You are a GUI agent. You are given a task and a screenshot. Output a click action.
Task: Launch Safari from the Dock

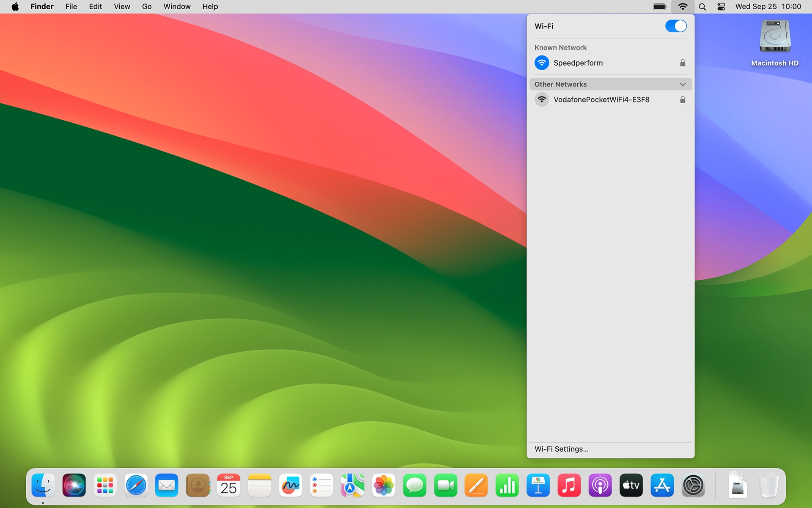pos(136,485)
